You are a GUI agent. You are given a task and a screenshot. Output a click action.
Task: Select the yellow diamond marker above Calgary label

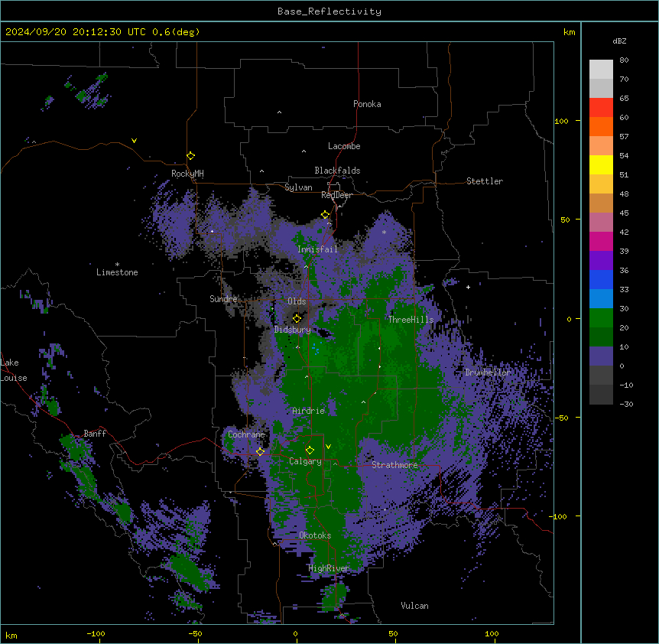pyautogui.click(x=310, y=450)
